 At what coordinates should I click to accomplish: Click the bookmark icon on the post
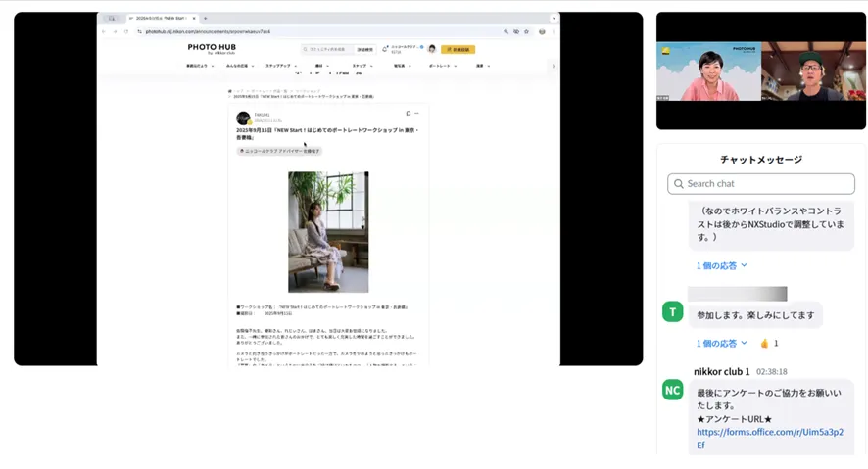(408, 114)
